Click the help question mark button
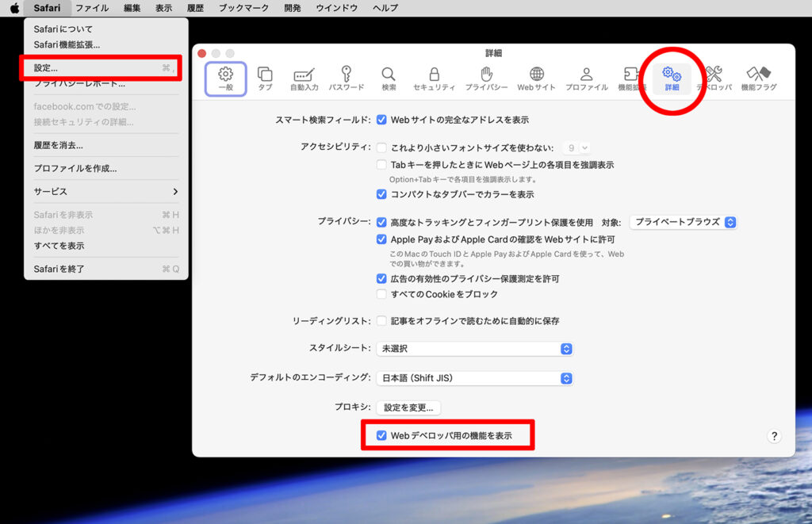This screenshot has width=812, height=524. click(774, 436)
